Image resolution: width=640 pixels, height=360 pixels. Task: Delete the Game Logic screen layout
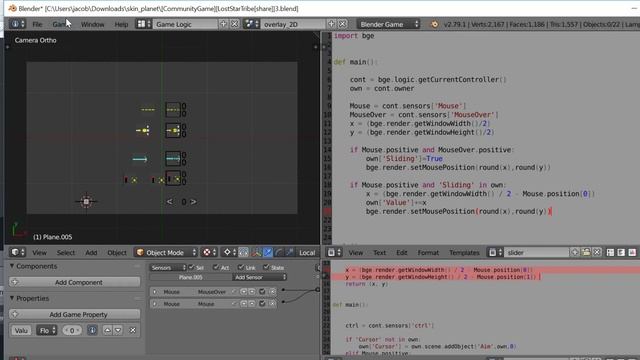point(235,24)
